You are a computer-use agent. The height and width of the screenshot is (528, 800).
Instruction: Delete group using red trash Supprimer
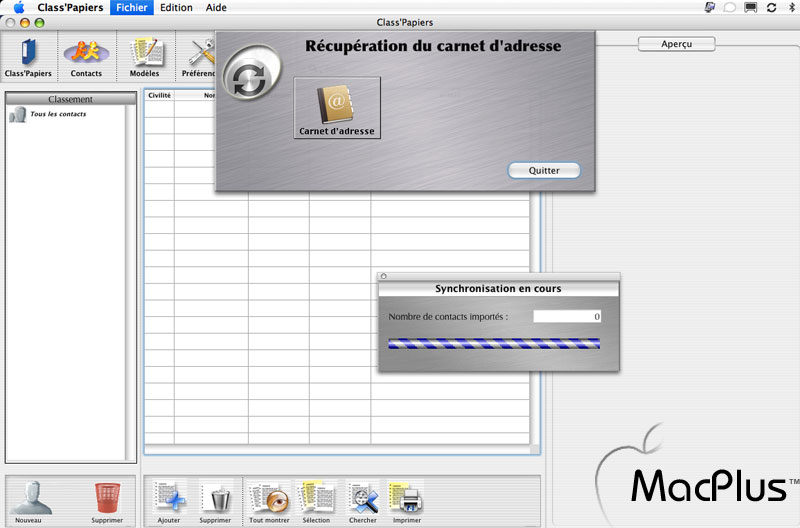point(107,501)
